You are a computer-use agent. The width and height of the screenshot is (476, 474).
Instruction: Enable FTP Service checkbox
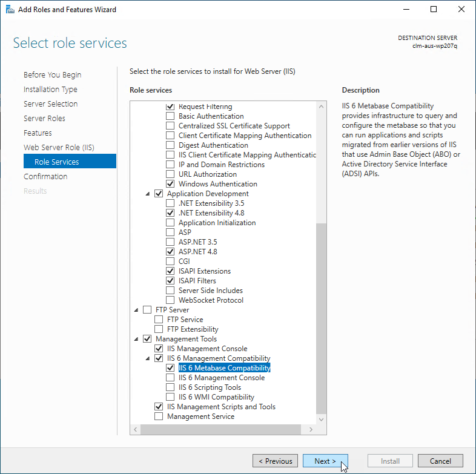159,320
